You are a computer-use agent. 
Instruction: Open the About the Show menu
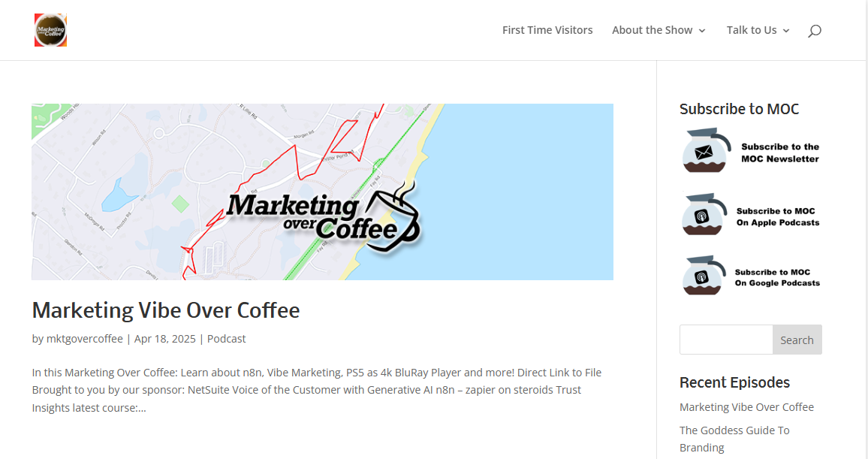click(x=652, y=30)
